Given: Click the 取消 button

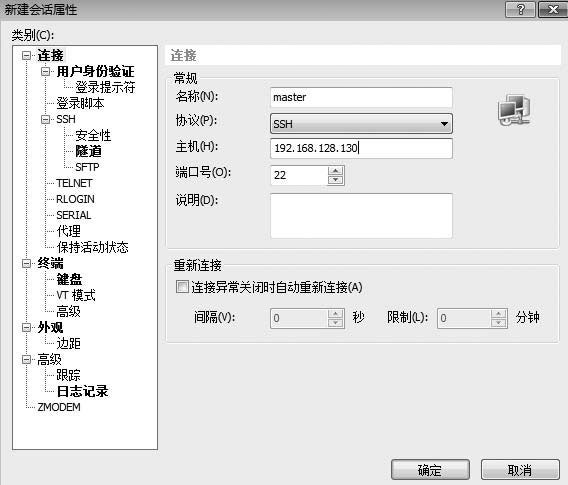Looking at the screenshot, I should [520, 470].
